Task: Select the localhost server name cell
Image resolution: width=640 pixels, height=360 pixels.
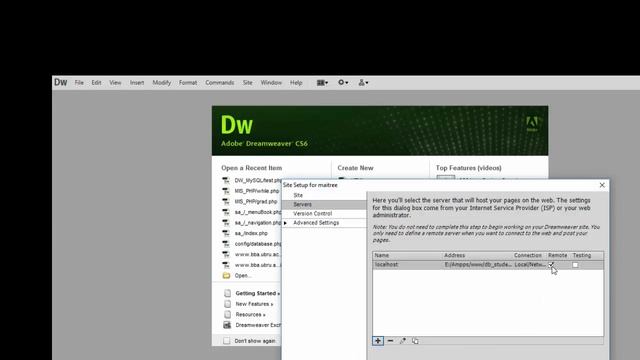Action: 387,264
